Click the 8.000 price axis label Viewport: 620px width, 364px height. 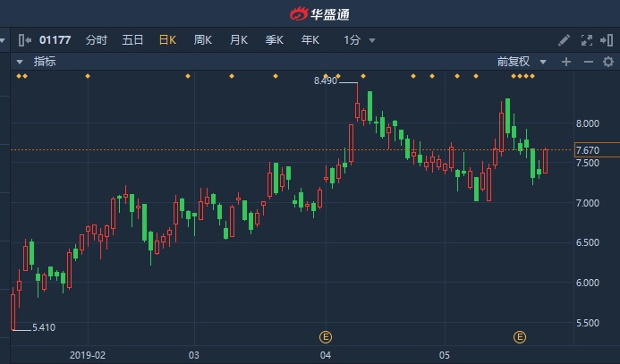click(x=588, y=123)
